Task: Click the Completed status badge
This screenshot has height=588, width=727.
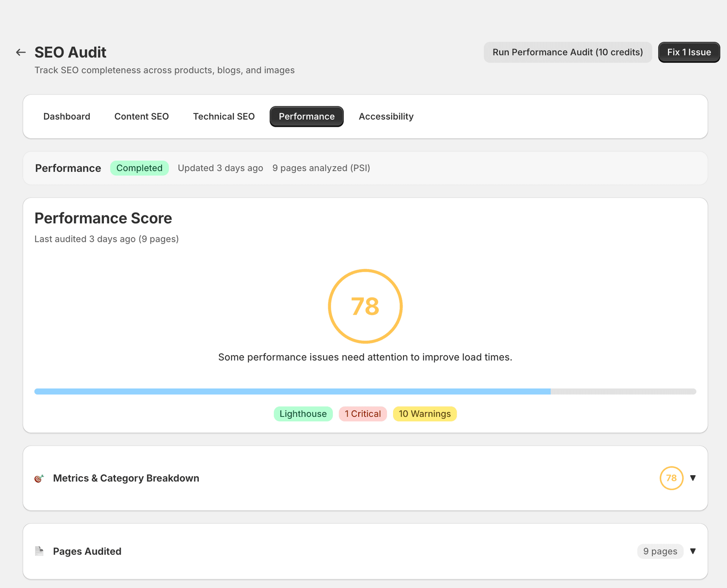Action: [x=139, y=168]
